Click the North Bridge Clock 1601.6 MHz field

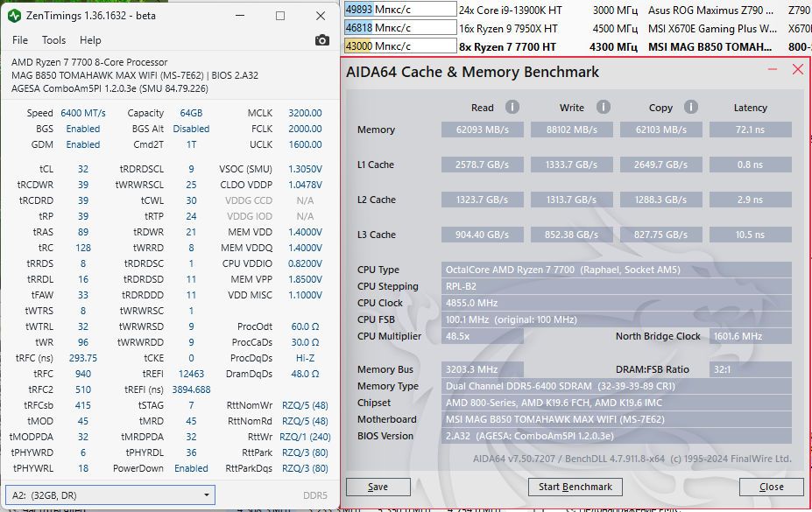[x=751, y=336]
